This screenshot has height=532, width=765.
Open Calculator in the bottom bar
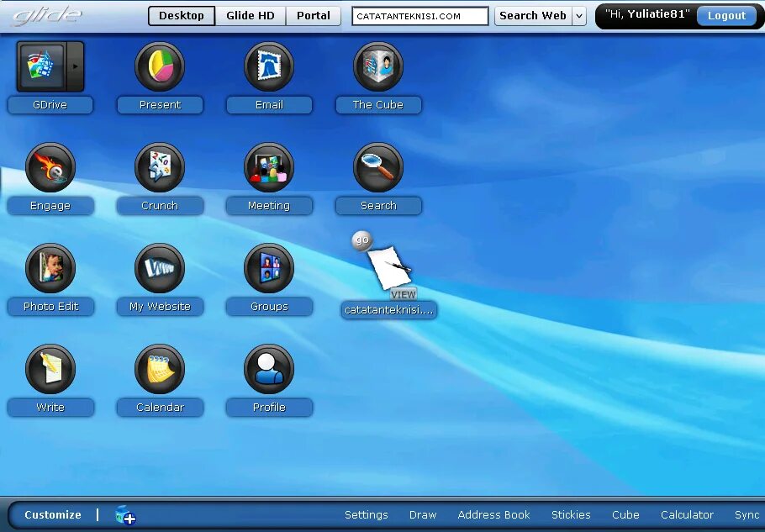tap(687, 515)
